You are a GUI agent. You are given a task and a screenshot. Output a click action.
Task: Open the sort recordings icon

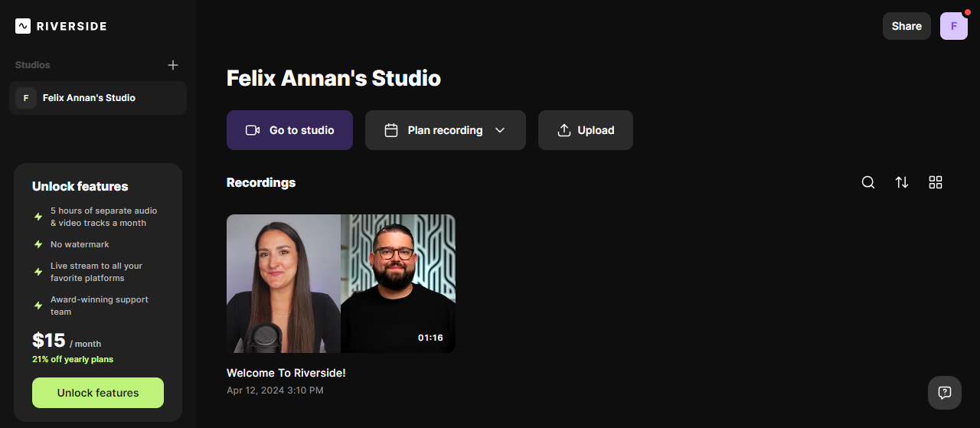click(x=902, y=182)
